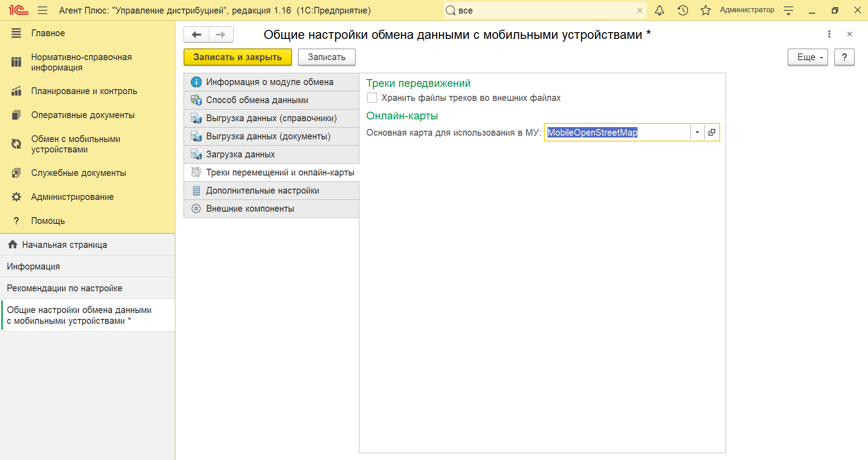Open the Еще dropdown menu
The image size is (868, 460).
click(x=807, y=57)
